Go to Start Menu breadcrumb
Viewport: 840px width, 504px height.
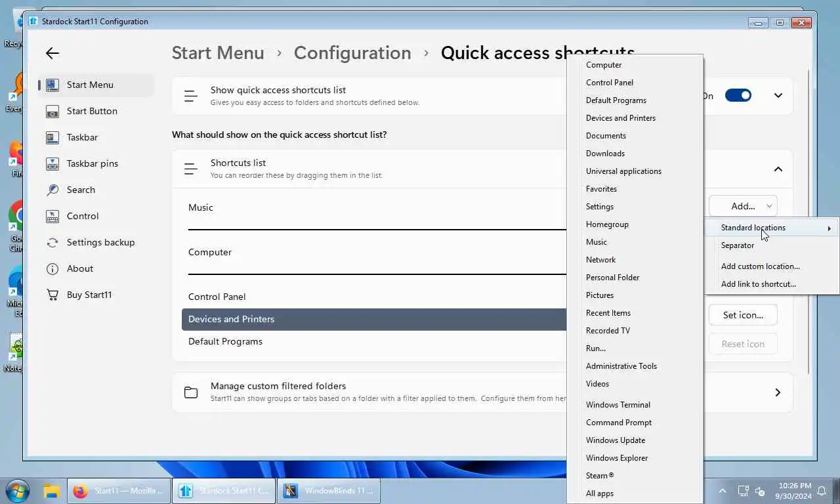click(x=218, y=53)
